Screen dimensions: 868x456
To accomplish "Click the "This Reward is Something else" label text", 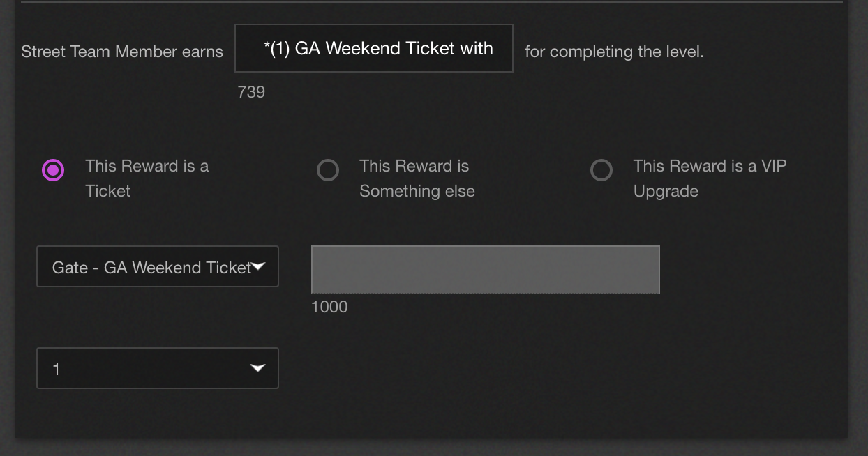I will coord(417,178).
